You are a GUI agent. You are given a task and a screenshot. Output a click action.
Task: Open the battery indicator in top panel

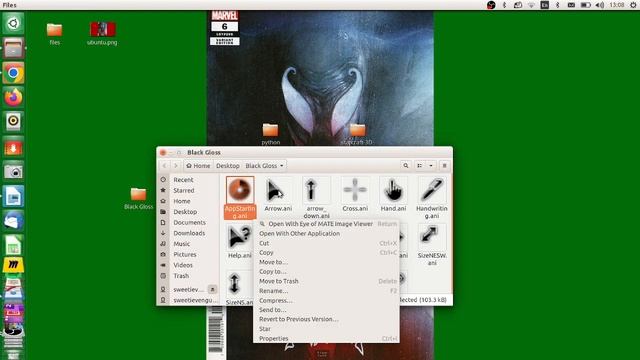pyautogui.click(x=585, y=5)
